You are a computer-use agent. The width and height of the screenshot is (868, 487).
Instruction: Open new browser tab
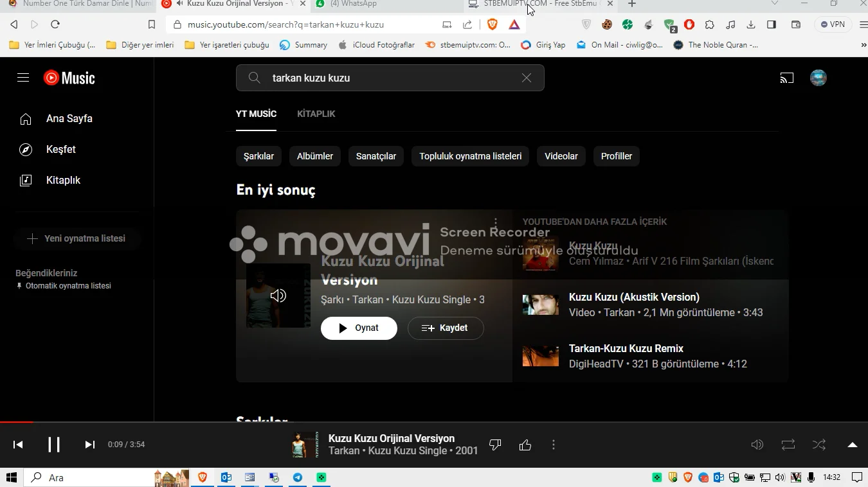pyautogui.click(x=632, y=4)
